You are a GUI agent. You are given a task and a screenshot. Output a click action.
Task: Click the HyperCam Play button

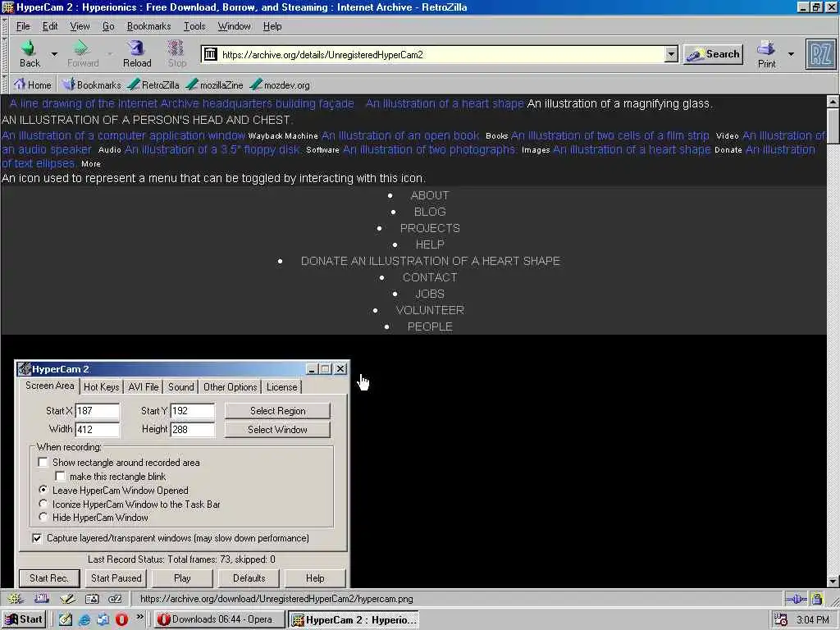[182, 578]
